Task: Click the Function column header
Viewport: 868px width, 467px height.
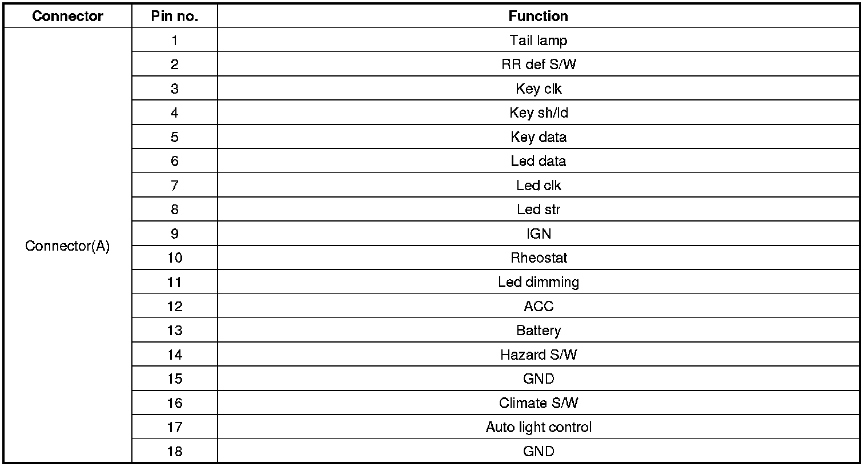Action: pos(538,16)
